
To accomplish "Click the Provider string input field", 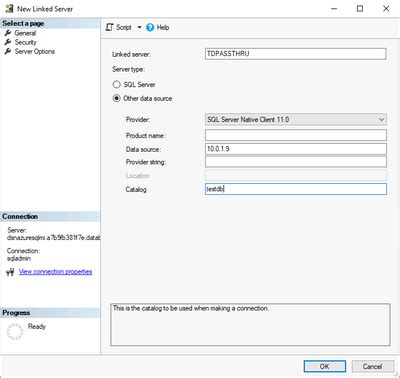I will coord(296,162).
